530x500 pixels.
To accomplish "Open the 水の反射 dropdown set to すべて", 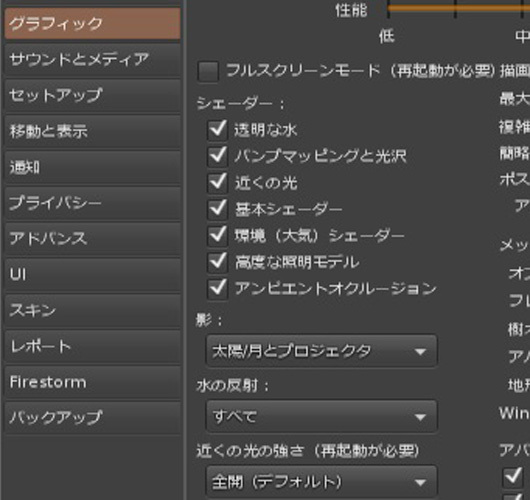I will click(x=321, y=416).
